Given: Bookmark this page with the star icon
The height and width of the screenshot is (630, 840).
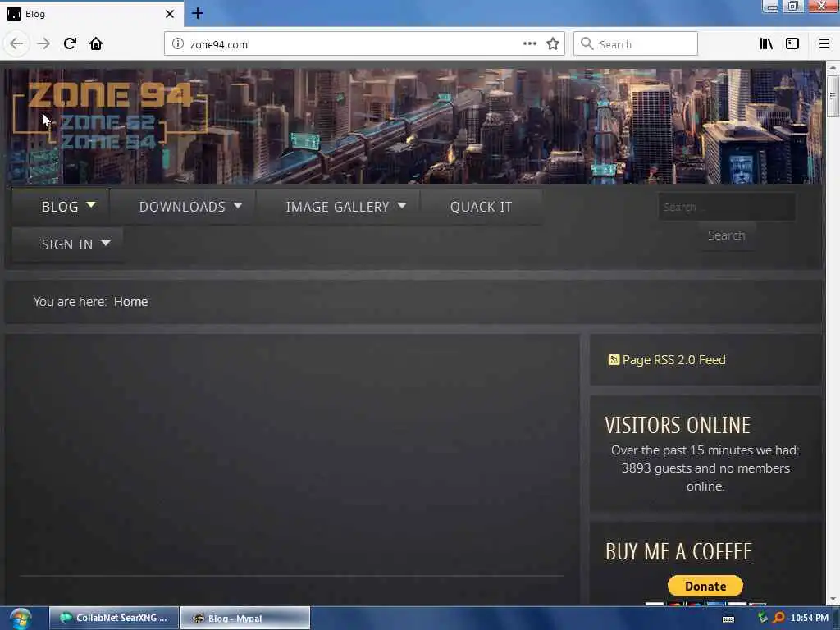Looking at the screenshot, I should tap(553, 44).
